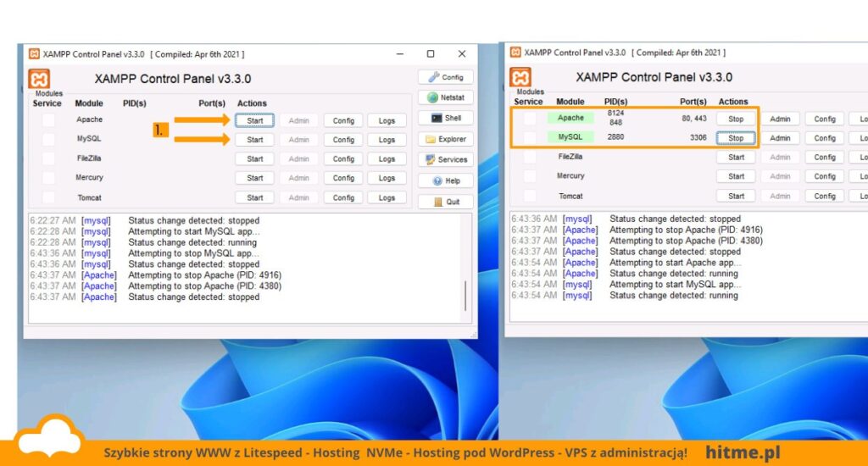Launch the Shell from side panel

point(446,118)
